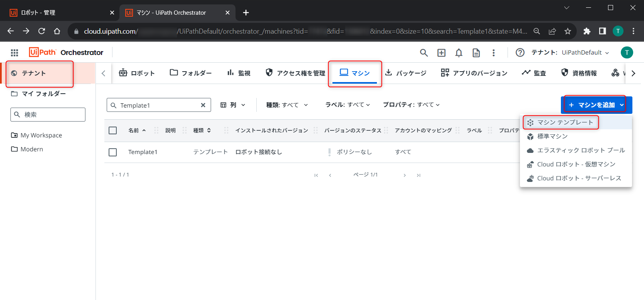The height and width of the screenshot is (300, 644).
Task: Open the header search magnifier icon
Action: click(424, 53)
